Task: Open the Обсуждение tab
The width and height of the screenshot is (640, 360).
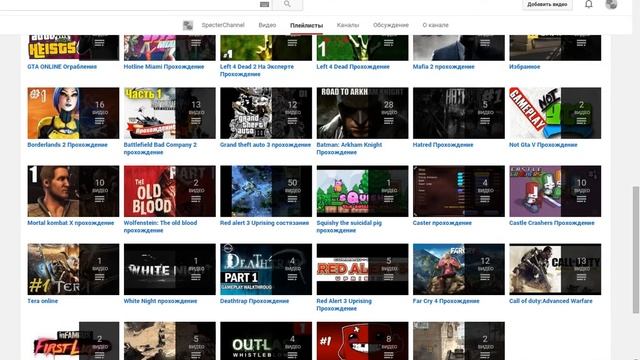Action: [x=391, y=25]
